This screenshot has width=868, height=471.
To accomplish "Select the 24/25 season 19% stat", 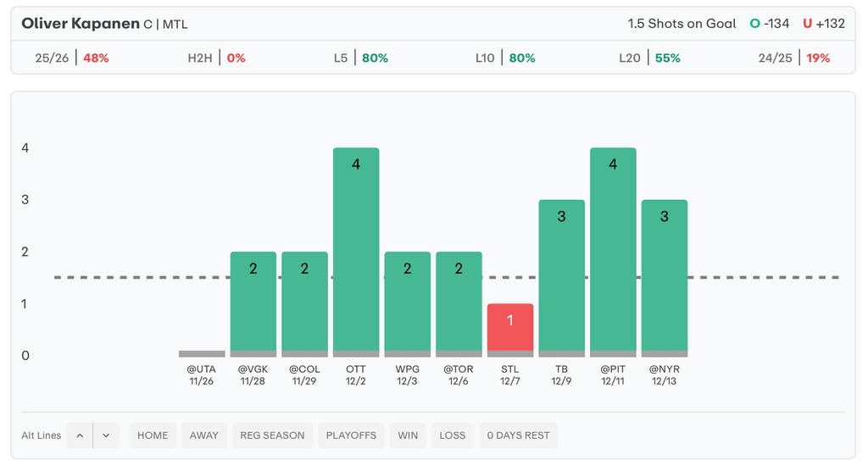I will click(x=794, y=58).
